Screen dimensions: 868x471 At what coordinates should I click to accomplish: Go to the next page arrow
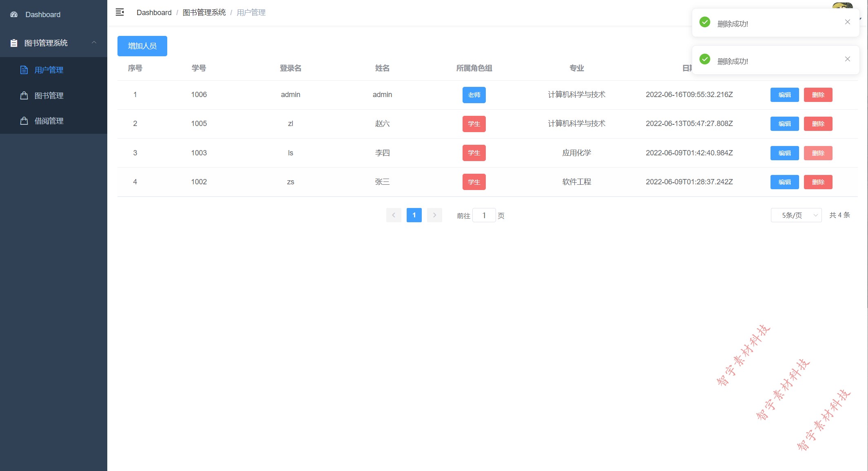pos(434,215)
